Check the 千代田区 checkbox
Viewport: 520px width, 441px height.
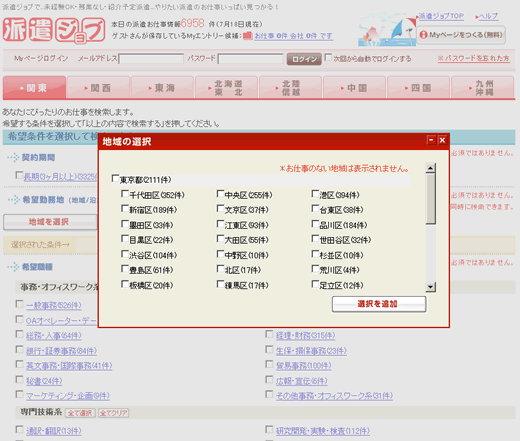click(125, 194)
